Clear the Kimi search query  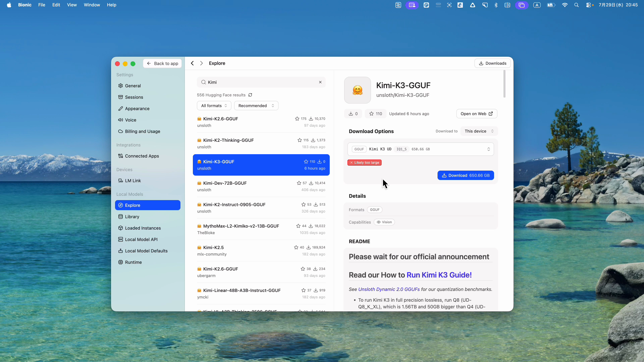[x=320, y=82]
